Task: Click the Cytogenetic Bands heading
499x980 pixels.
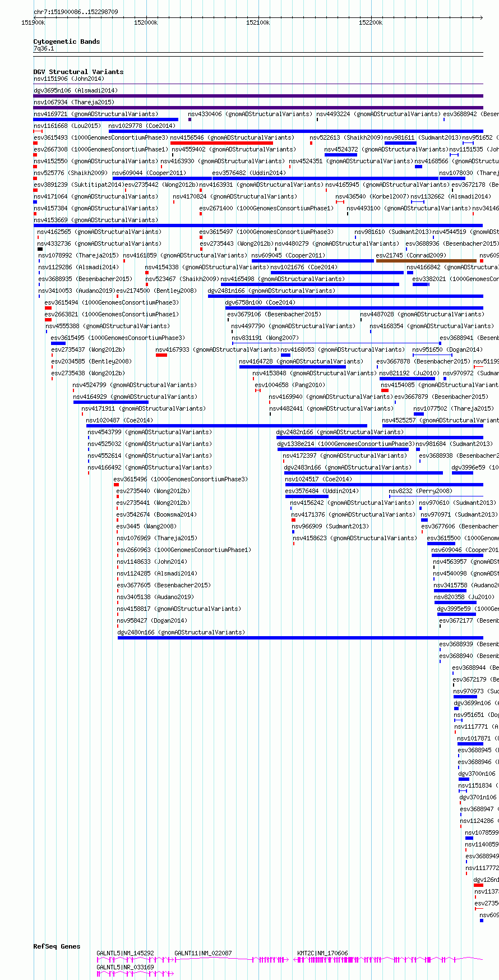Action: pyautogui.click(x=67, y=42)
